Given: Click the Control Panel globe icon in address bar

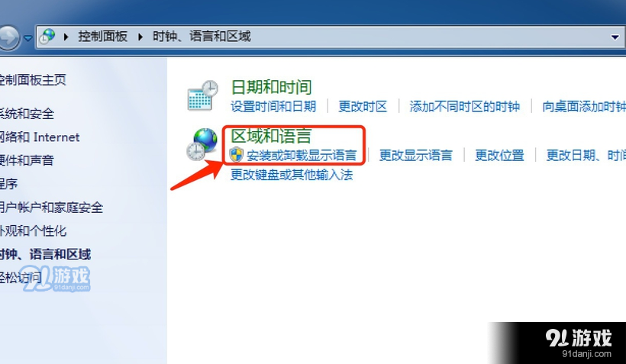Looking at the screenshot, I should (48, 37).
